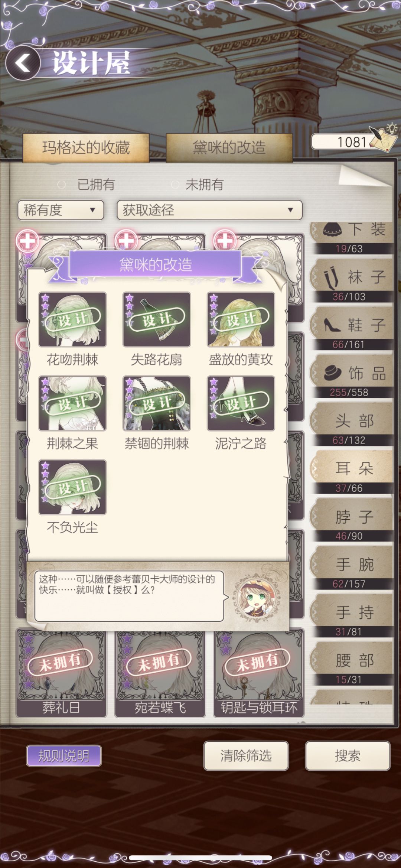Select the 禁锢的荆棘 dress design icon
401x868 pixels.
(157, 403)
